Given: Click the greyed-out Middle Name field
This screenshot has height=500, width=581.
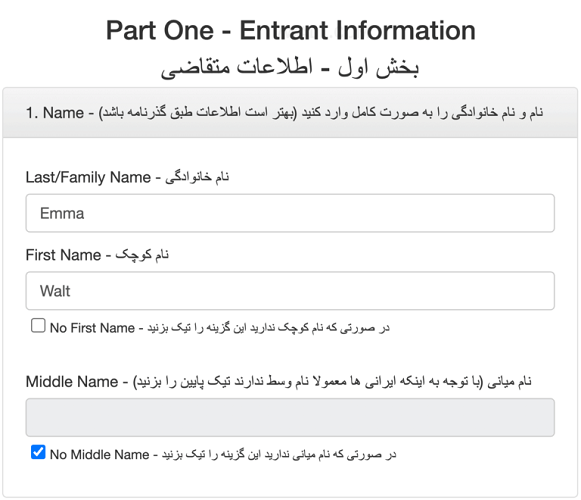Looking at the screenshot, I should 290,417.
